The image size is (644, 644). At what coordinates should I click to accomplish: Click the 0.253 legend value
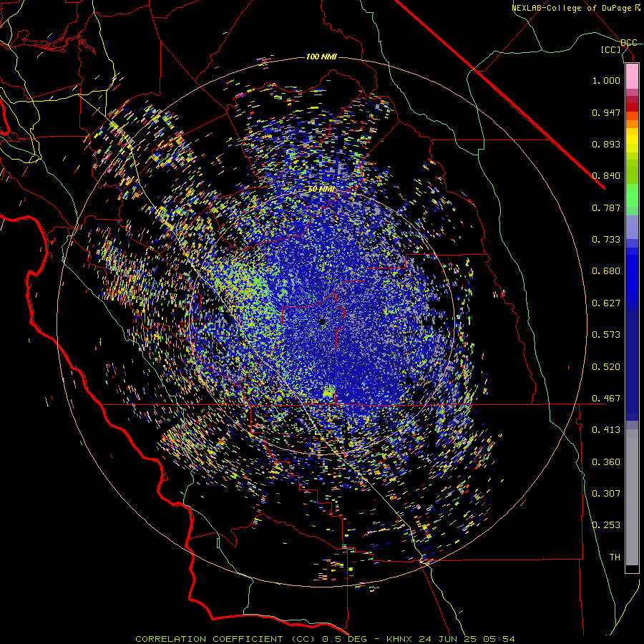[606, 525]
